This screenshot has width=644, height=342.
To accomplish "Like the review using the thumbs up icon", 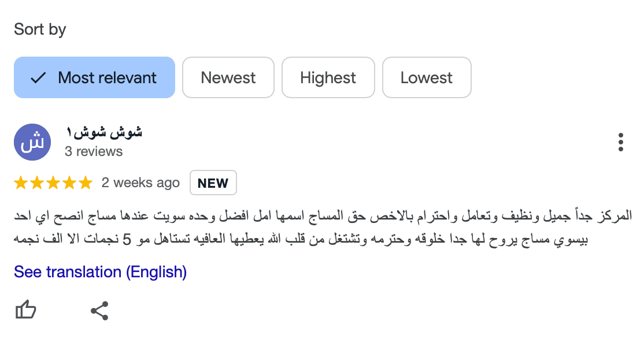I will (x=25, y=310).
